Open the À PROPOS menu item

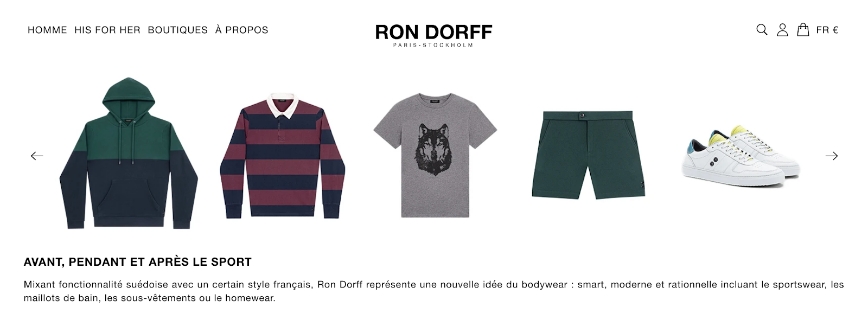[242, 30]
